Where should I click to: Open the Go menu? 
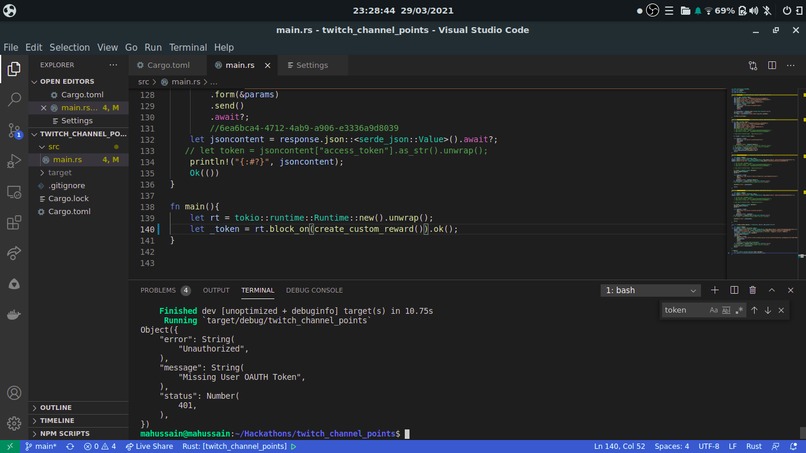click(x=131, y=47)
